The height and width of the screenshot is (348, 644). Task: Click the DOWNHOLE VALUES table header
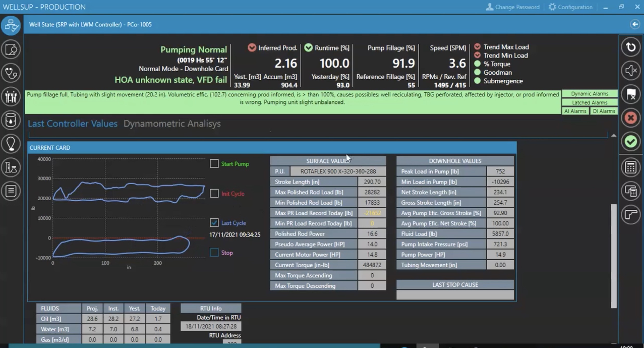(455, 161)
